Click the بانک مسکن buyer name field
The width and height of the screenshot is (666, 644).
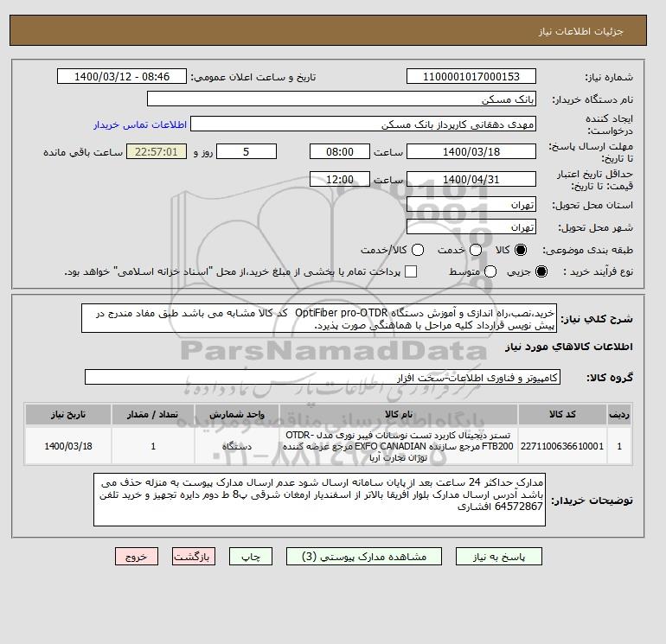(342, 99)
